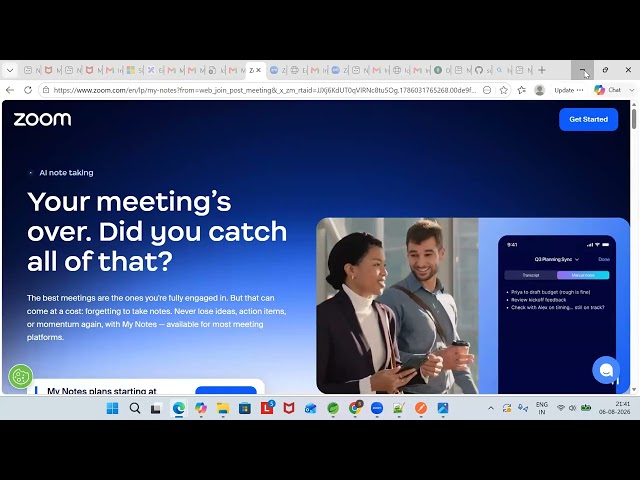The width and height of the screenshot is (640, 480).
Task: Open the orange compass app on taskbar
Action: tap(421, 408)
